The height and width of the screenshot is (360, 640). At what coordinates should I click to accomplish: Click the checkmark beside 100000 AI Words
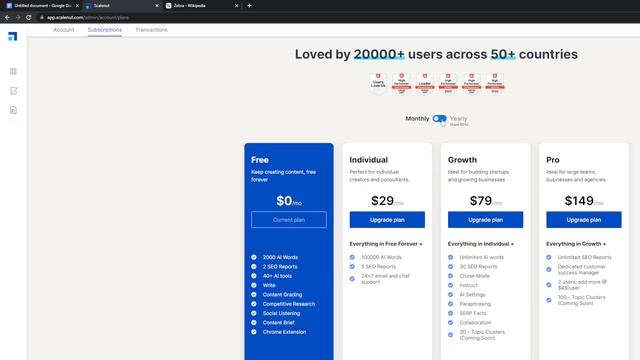pos(352,257)
